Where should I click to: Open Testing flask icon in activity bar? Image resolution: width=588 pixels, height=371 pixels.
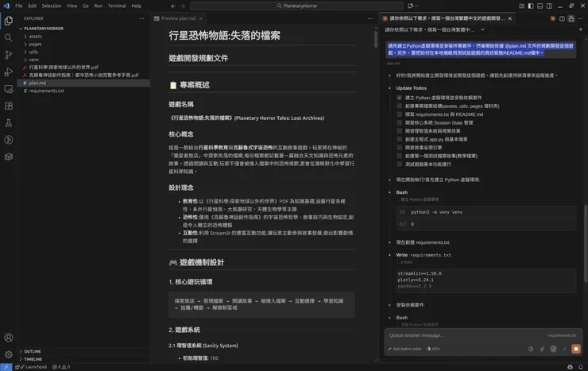(x=8, y=123)
